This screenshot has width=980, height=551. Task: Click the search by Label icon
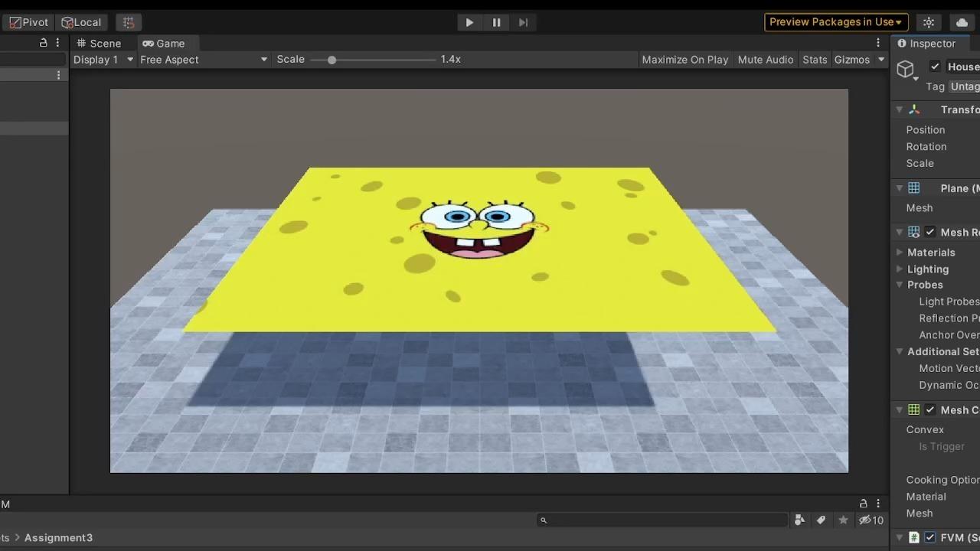point(822,520)
